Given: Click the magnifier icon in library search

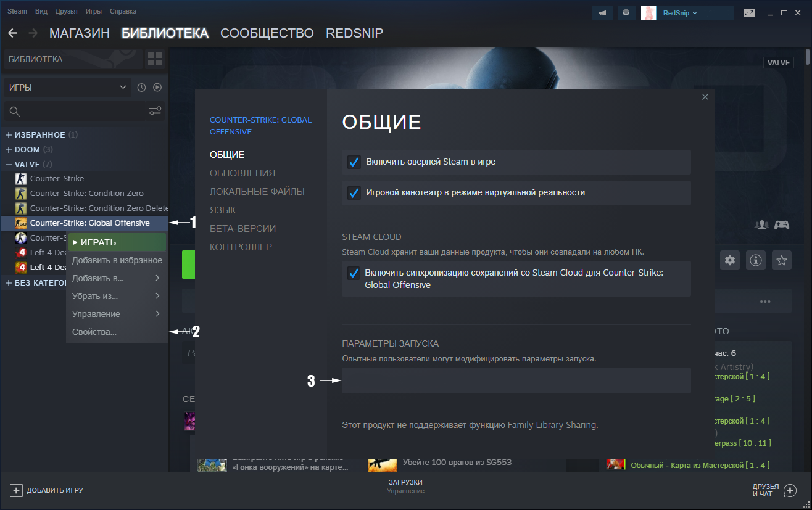Looking at the screenshot, I should (x=15, y=112).
